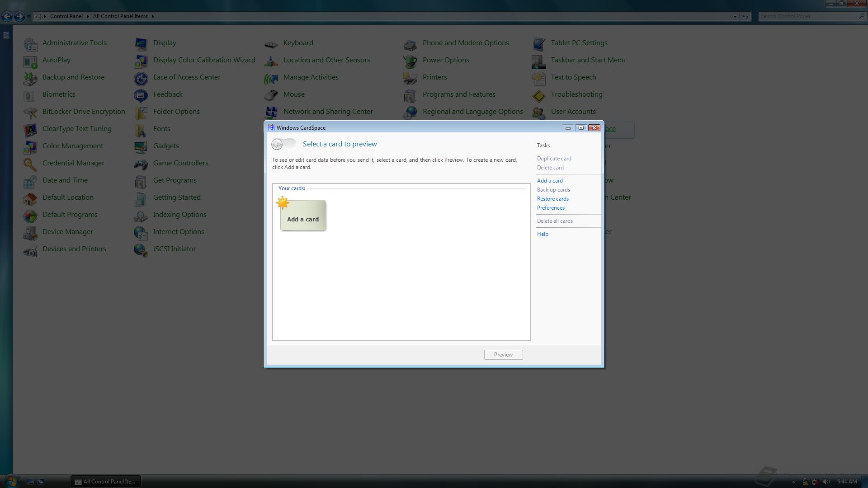Open Power Options icon
Viewport: 868px width, 488px height.
point(410,61)
